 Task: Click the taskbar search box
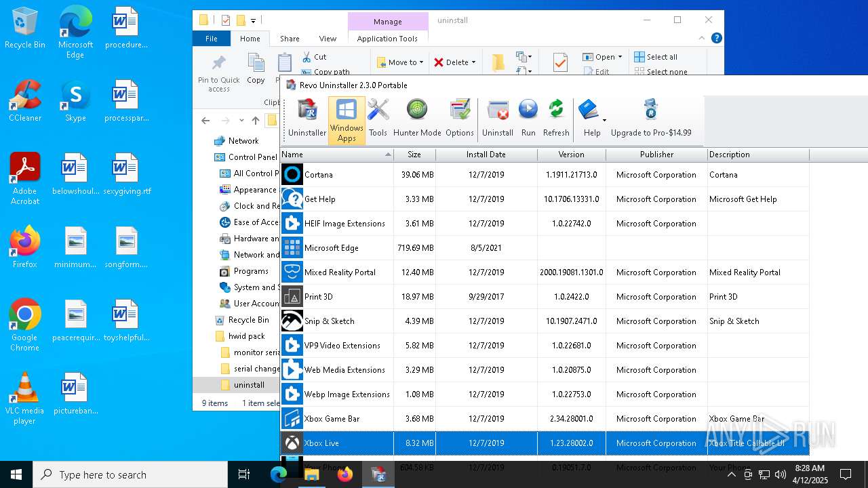coord(130,474)
